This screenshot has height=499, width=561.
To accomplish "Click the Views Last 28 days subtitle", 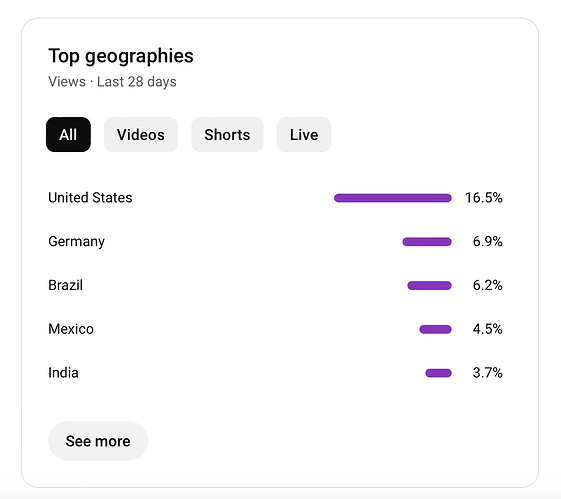I will [x=112, y=82].
